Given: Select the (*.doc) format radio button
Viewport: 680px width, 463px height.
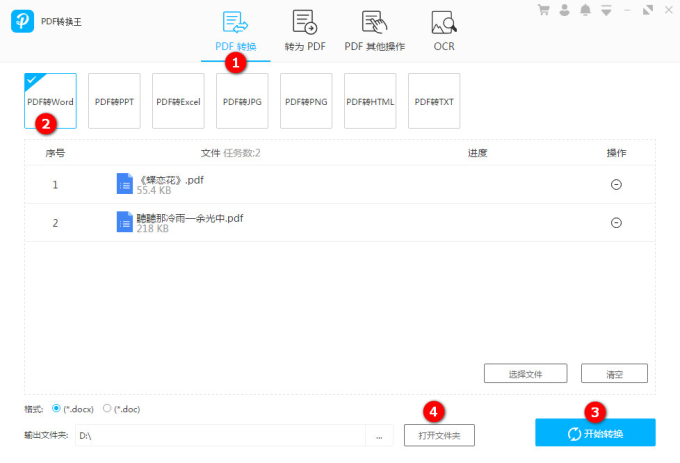Looking at the screenshot, I should pyautogui.click(x=107, y=408).
